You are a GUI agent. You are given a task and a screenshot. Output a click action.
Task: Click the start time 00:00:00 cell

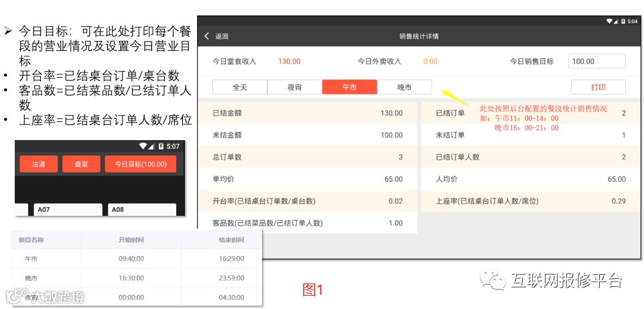tap(131, 298)
